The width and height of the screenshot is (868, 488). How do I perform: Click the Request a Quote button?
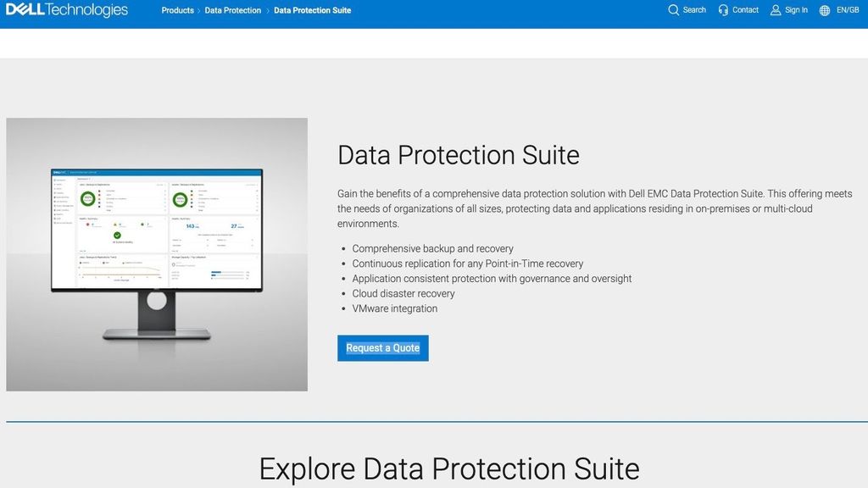click(382, 347)
